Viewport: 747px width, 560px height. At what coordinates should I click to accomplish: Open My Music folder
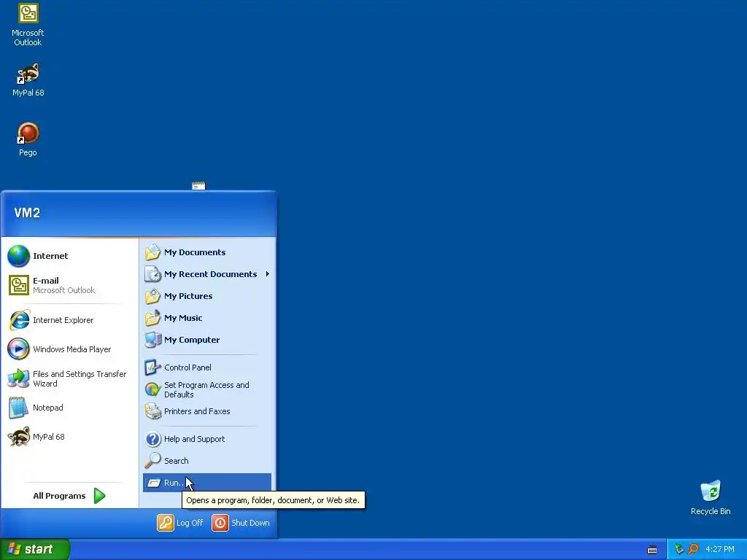[207, 318]
